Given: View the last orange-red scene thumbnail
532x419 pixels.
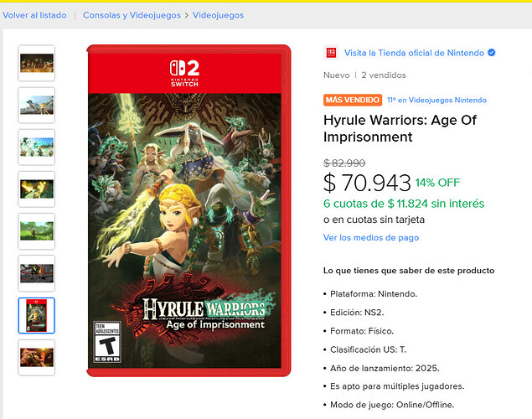Looking at the screenshot, I should 37,358.
